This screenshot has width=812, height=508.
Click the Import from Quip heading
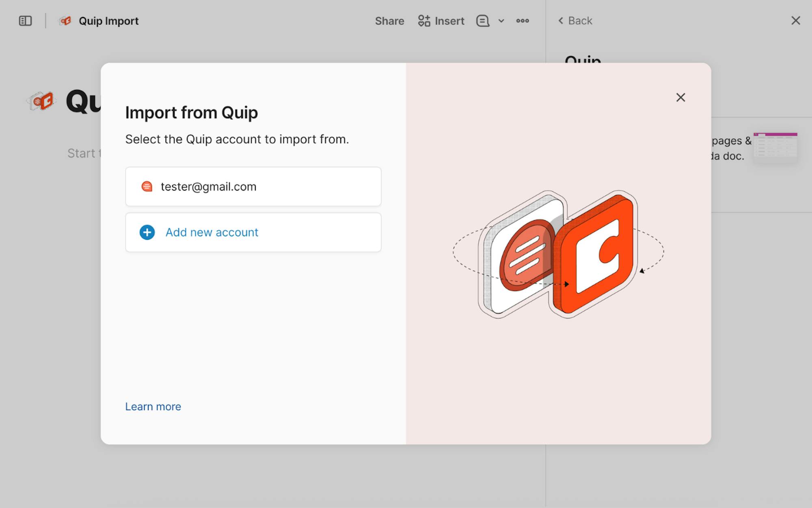pos(191,113)
